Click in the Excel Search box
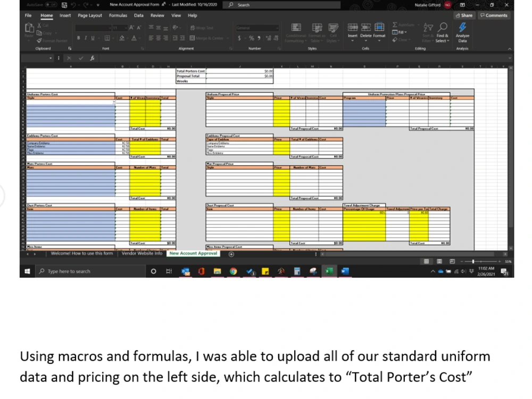The width and height of the screenshot is (532, 399). (x=281, y=5)
